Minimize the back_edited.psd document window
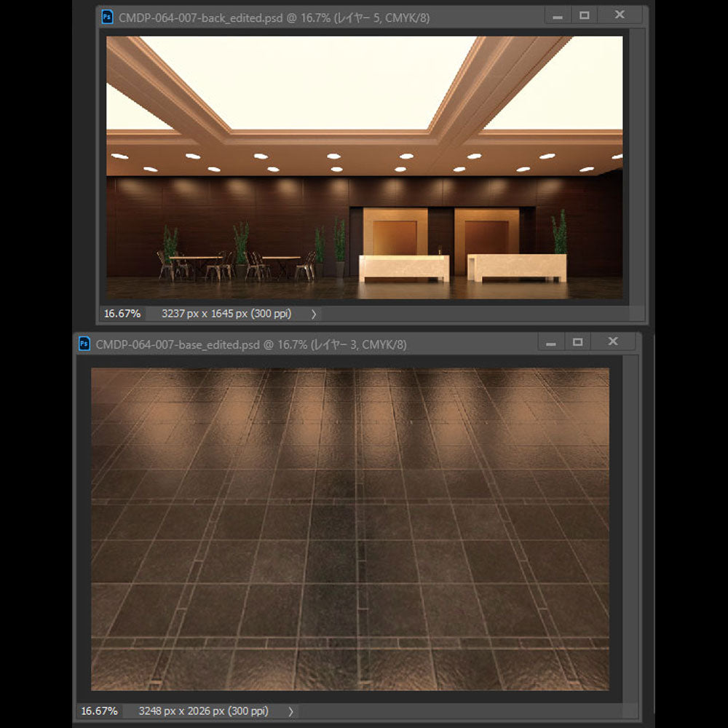This screenshot has width=728, height=728. 558,16
